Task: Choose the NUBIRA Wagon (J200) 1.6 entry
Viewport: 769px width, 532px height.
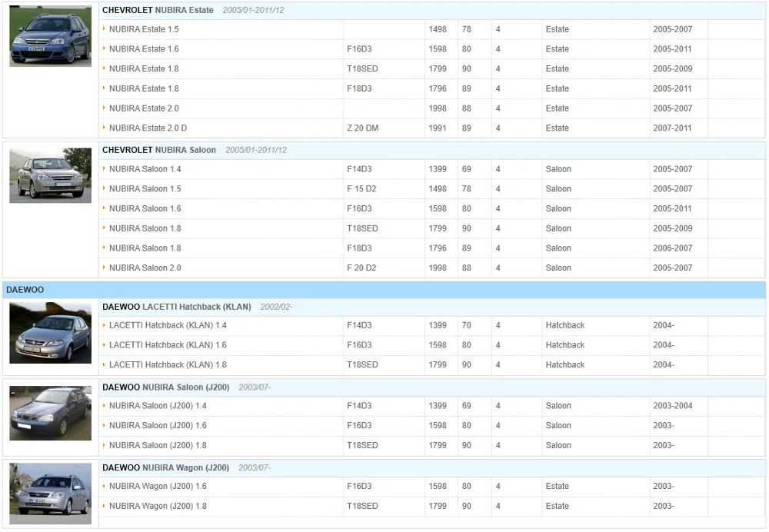Action: tap(158, 487)
